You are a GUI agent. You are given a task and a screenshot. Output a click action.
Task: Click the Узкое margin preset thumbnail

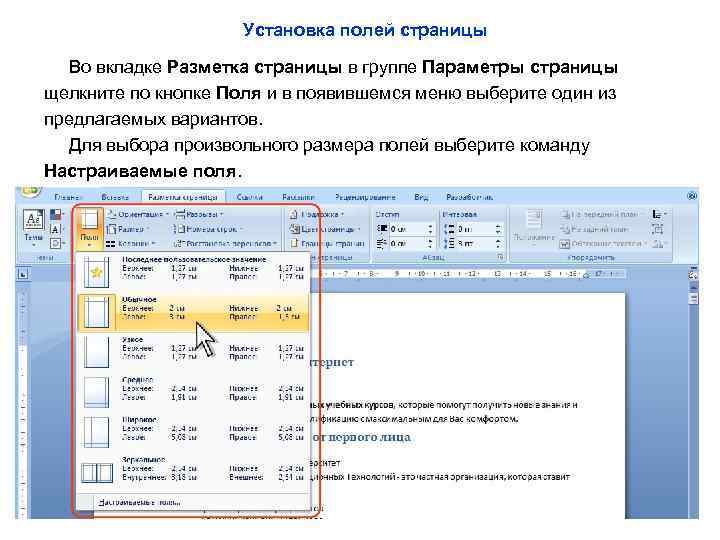(96, 352)
